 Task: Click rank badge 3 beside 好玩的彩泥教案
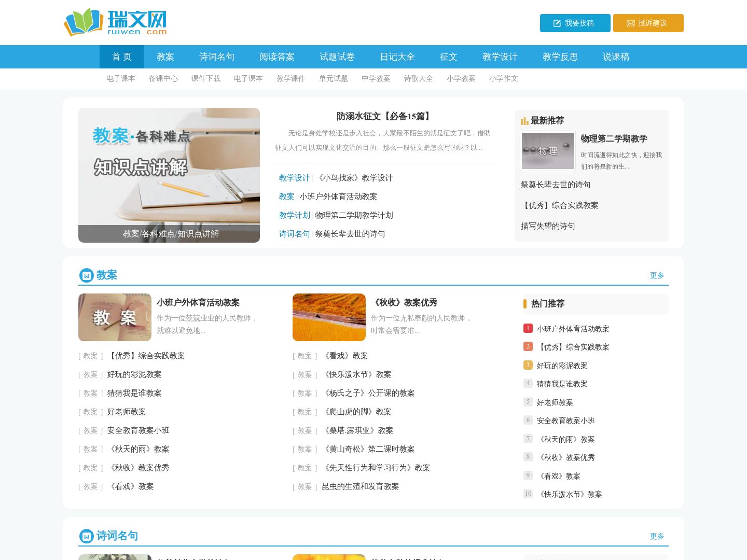click(x=528, y=365)
